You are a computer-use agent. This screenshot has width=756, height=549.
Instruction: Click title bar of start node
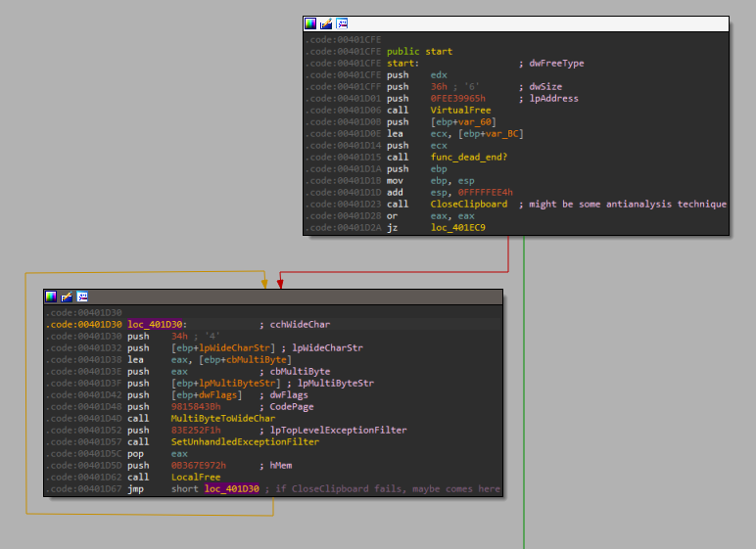coord(529,23)
